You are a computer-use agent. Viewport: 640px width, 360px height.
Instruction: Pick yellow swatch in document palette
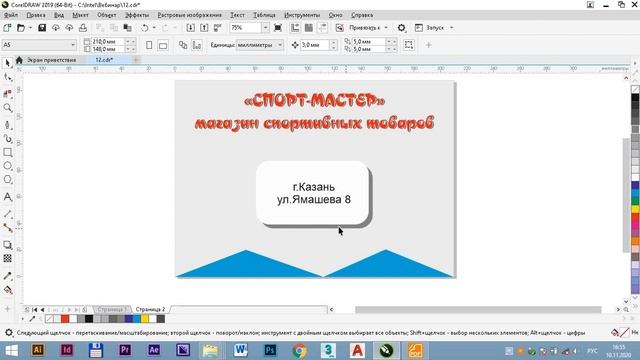[144, 319]
